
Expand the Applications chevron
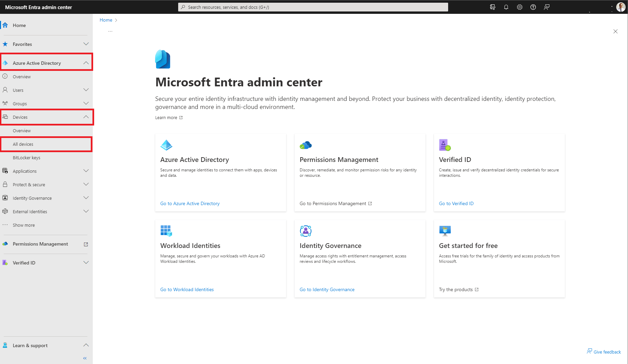point(86,171)
